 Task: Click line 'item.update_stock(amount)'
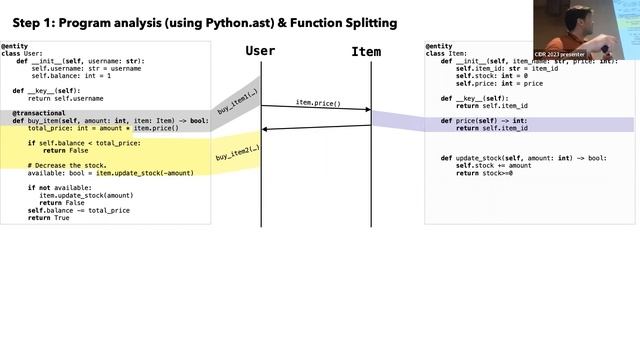pyautogui.click(x=86, y=196)
